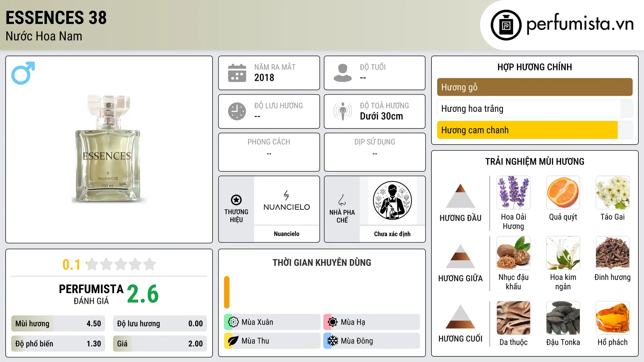644x362 pixels.
Task: Click the Mùa Xuân flower icon
Action: click(233, 322)
